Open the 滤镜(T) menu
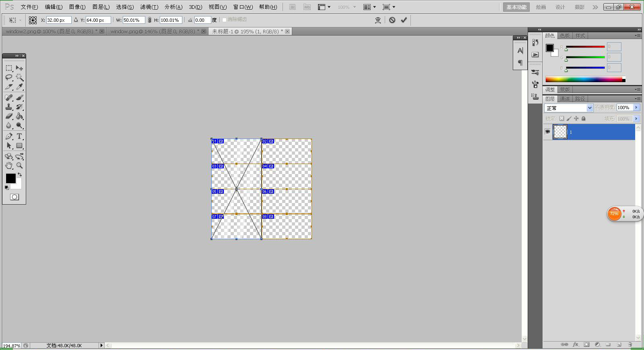Viewport: 644px width, 350px height. tap(149, 7)
